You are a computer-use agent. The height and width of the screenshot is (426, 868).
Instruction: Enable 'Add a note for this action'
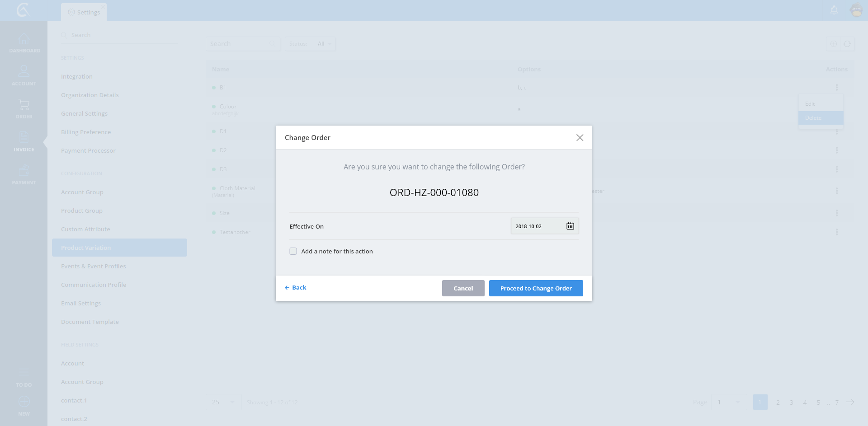(293, 251)
